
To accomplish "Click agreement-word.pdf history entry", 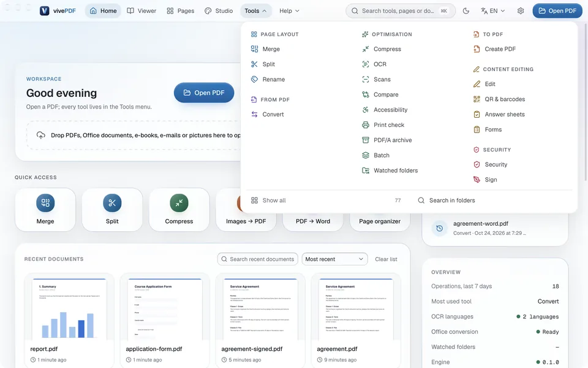I will click(x=494, y=228).
